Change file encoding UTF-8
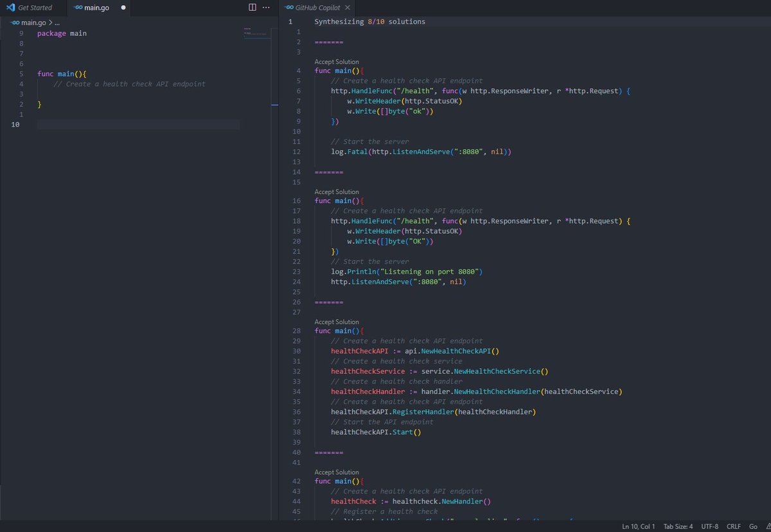The width and height of the screenshot is (771, 532). 709,526
